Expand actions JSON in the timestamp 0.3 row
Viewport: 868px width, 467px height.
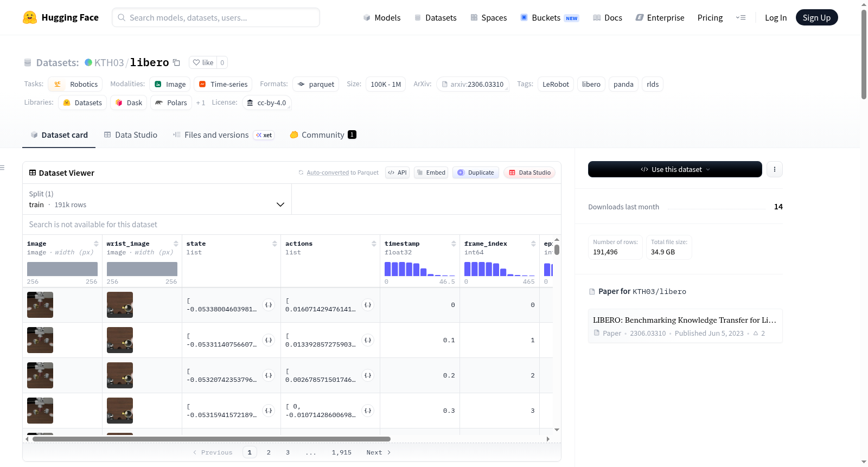[x=368, y=411]
